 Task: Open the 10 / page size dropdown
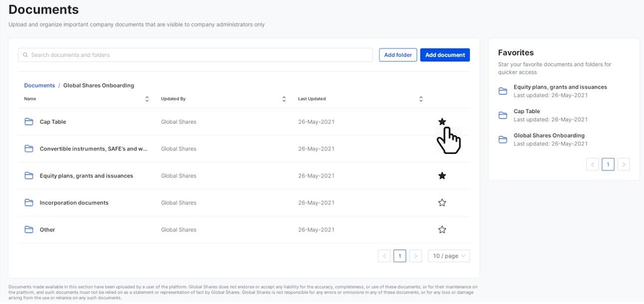pyautogui.click(x=448, y=256)
